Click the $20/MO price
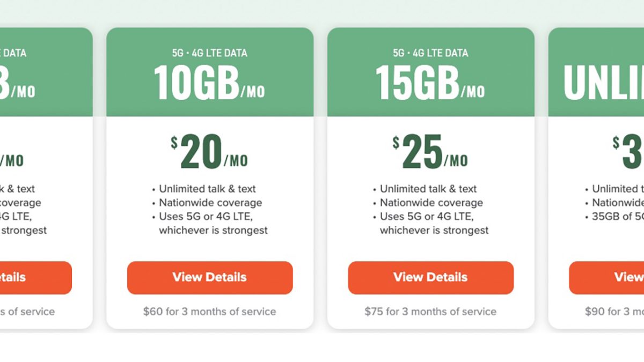Screen dimensions: 644x362 pos(209,152)
